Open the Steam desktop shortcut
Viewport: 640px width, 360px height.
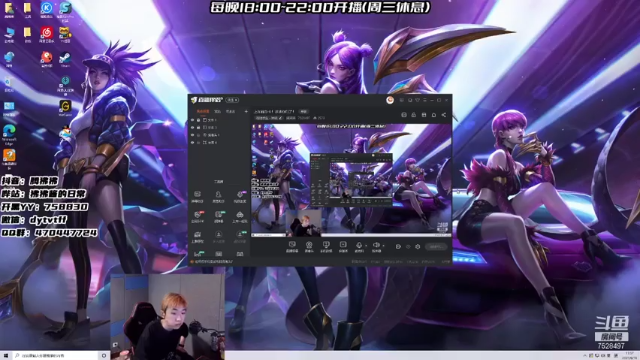65,59
